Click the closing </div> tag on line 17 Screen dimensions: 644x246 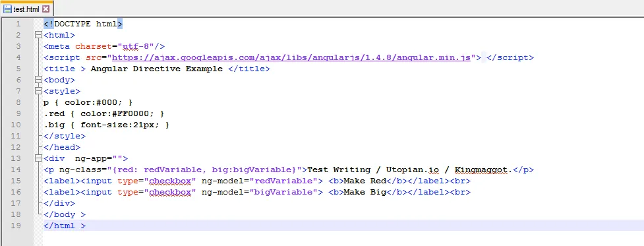(59, 203)
